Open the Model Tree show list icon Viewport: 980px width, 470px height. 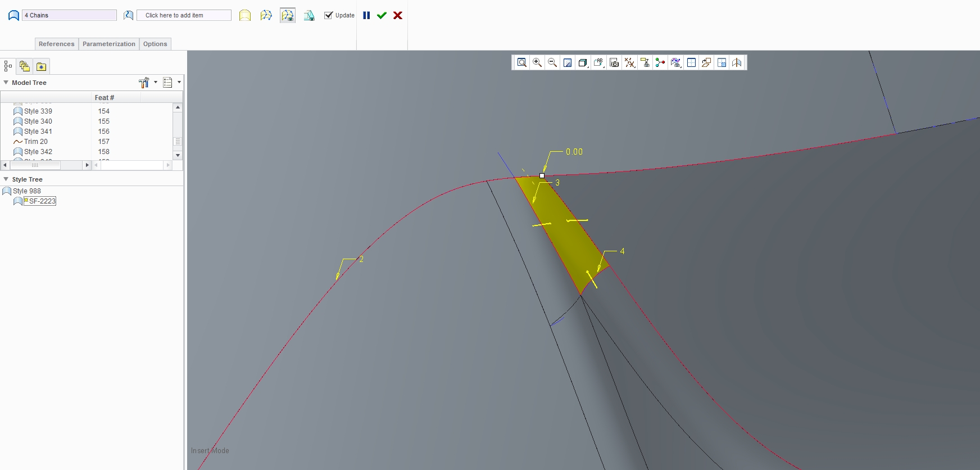point(167,83)
